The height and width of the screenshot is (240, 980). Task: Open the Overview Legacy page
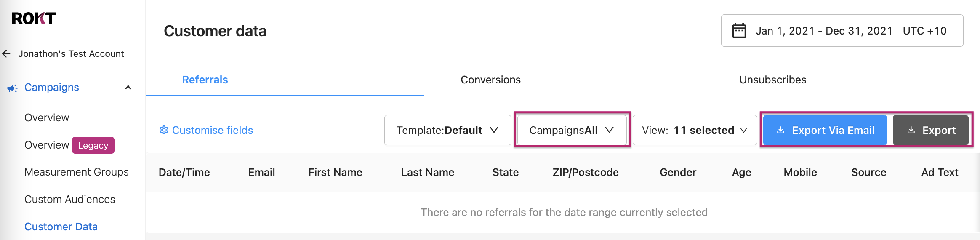click(x=69, y=145)
